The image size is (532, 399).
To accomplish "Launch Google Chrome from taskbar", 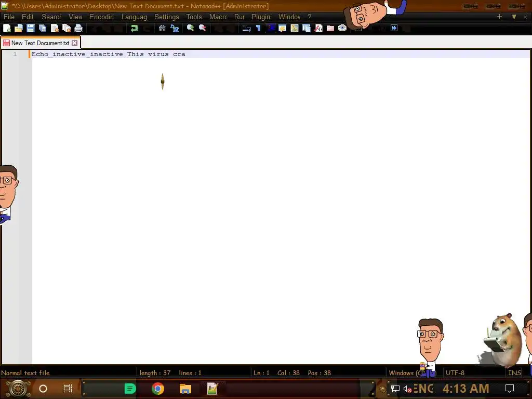I will coord(158,389).
